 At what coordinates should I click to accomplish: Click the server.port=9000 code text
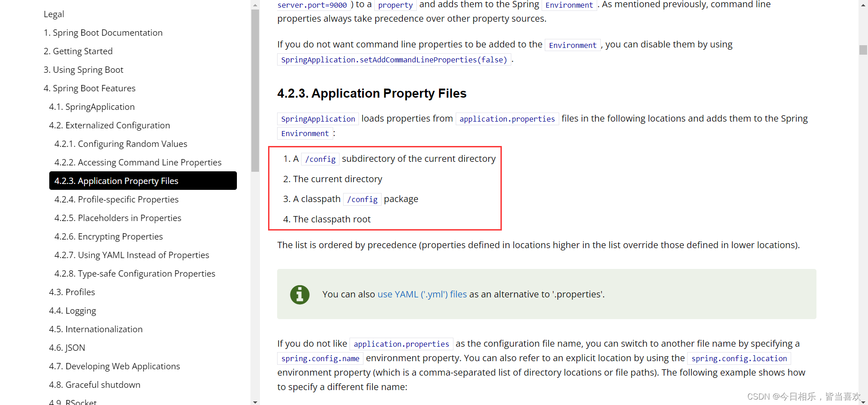(x=312, y=5)
